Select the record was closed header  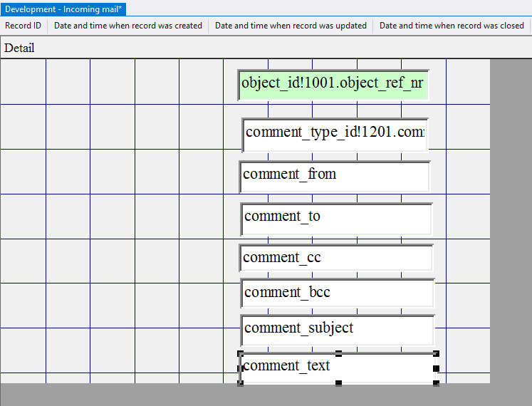(x=452, y=26)
